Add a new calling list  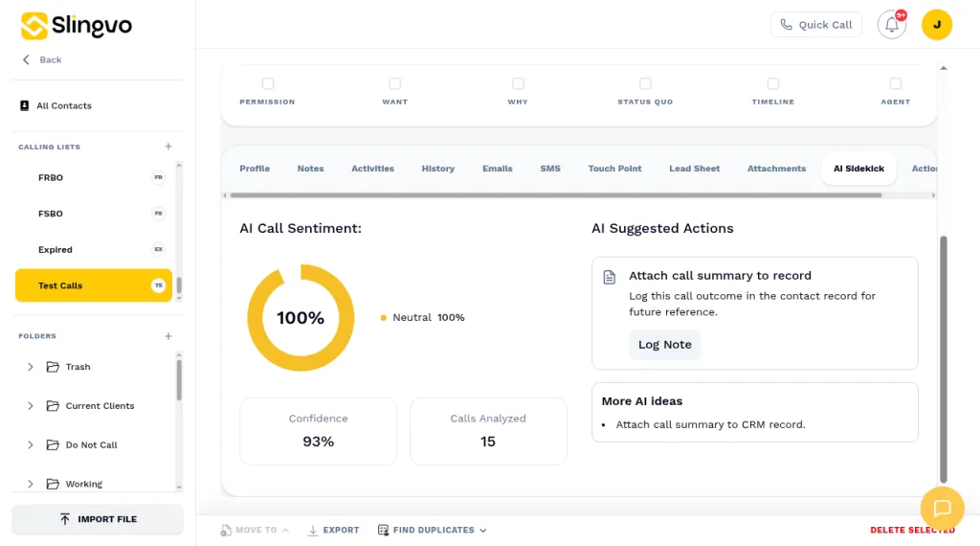point(168,147)
